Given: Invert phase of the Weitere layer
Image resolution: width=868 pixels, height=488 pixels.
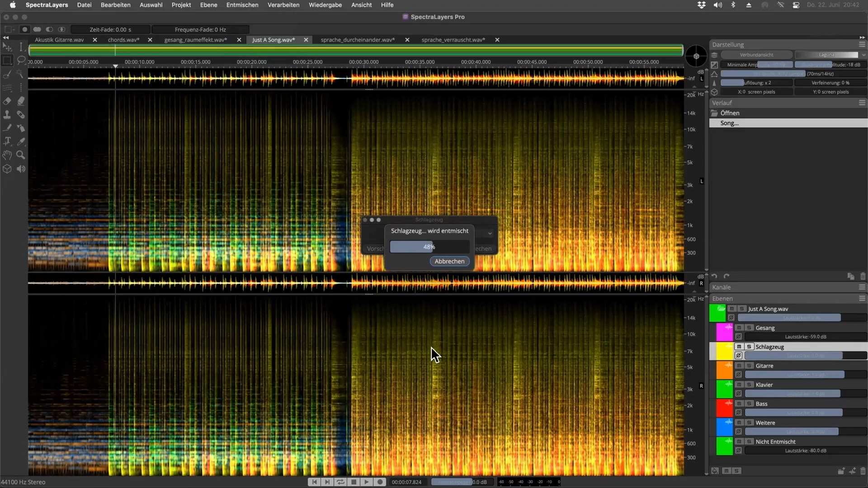Looking at the screenshot, I should (738, 432).
